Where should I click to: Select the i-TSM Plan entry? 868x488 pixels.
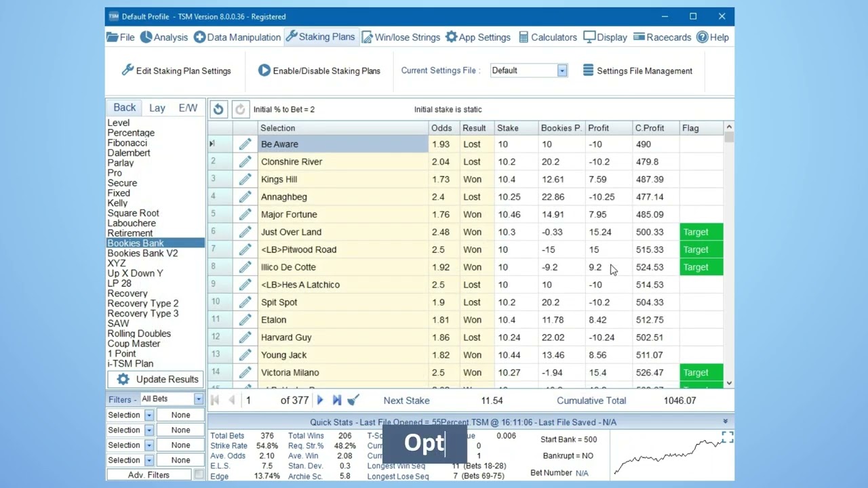(x=130, y=364)
